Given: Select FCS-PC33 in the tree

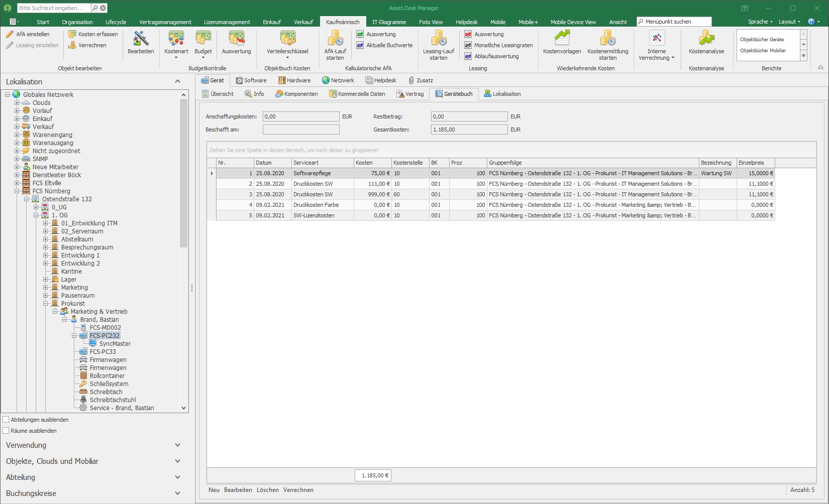Looking at the screenshot, I should (x=102, y=352).
